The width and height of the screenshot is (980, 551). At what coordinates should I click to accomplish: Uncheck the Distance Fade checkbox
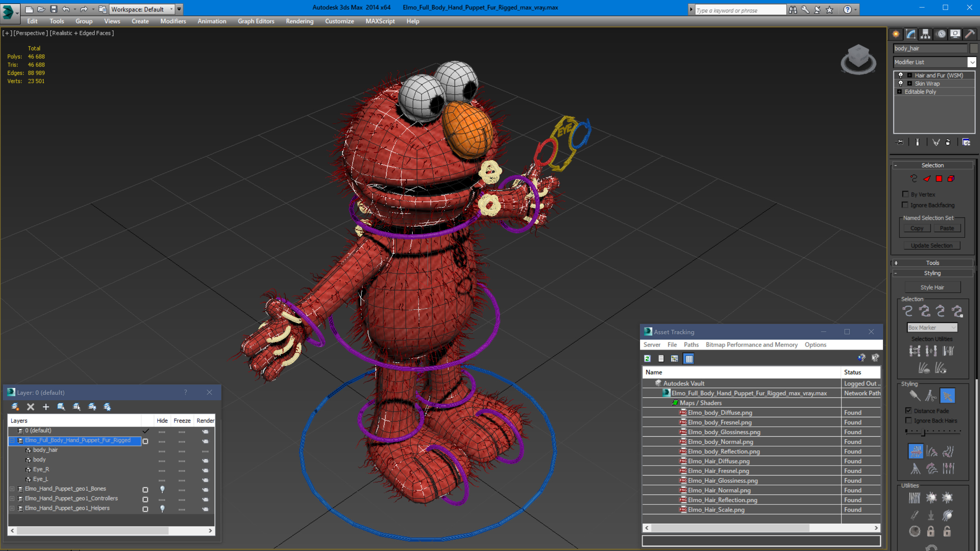909,410
